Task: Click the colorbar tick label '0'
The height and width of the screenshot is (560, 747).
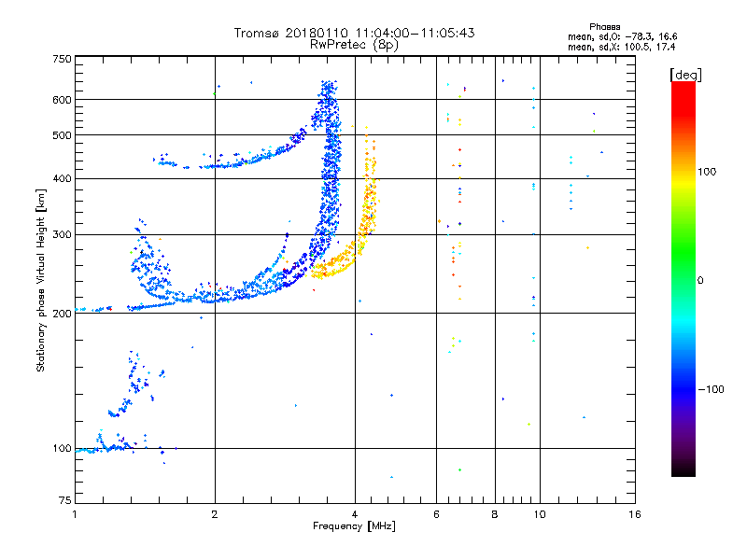Action: [x=700, y=281]
